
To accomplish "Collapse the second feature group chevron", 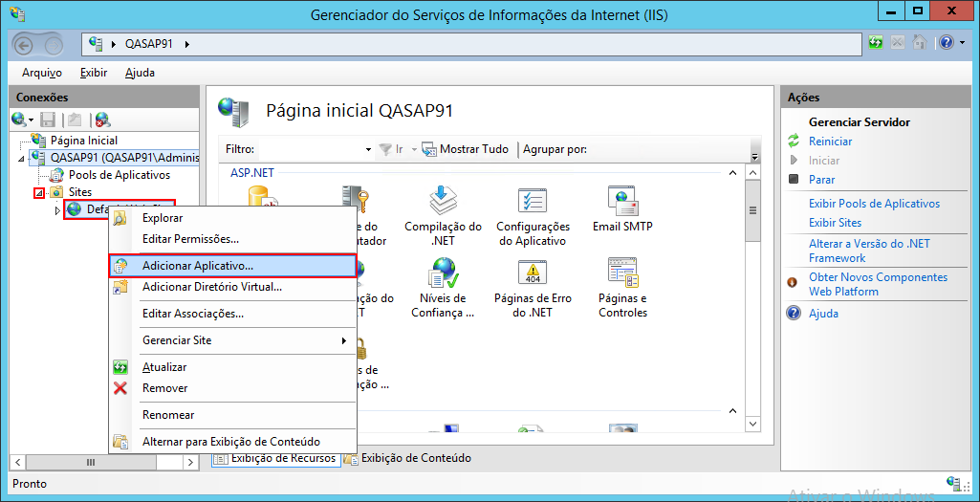I will [733, 411].
